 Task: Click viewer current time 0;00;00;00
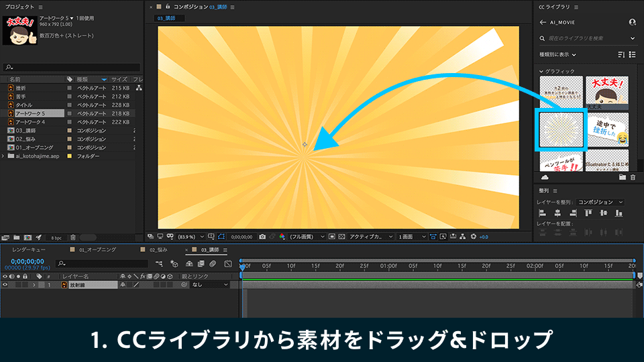[x=241, y=237]
